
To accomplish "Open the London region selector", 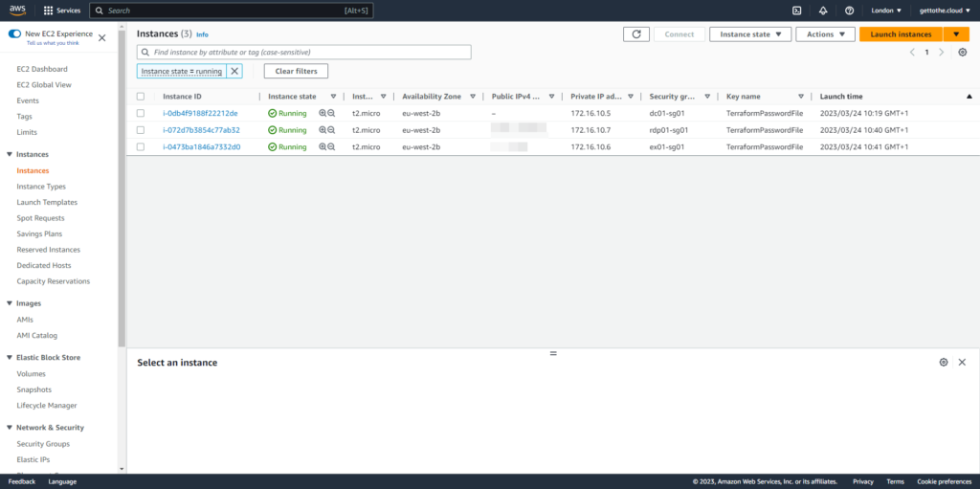I will [x=886, y=11].
